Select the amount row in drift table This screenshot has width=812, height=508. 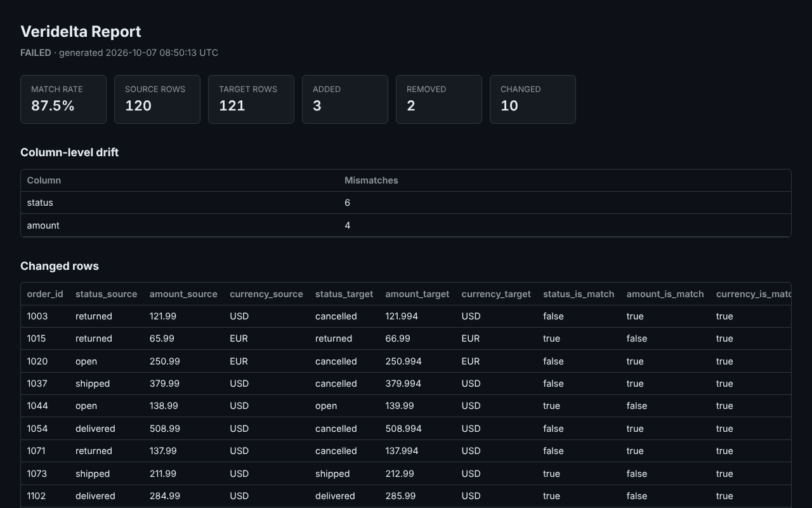pyautogui.click(x=406, y=225)
